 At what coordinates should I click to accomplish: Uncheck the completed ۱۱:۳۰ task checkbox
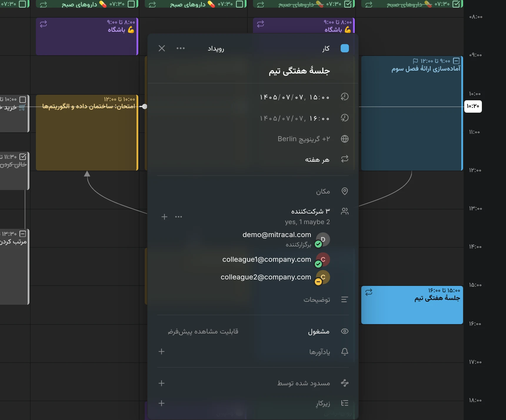pos(23,157)
